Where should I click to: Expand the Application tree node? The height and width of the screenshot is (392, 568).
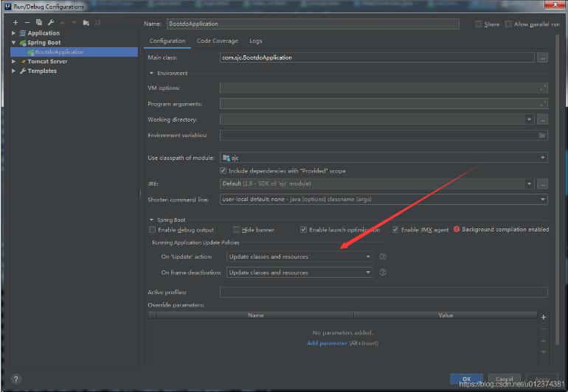tap(14, 33)
